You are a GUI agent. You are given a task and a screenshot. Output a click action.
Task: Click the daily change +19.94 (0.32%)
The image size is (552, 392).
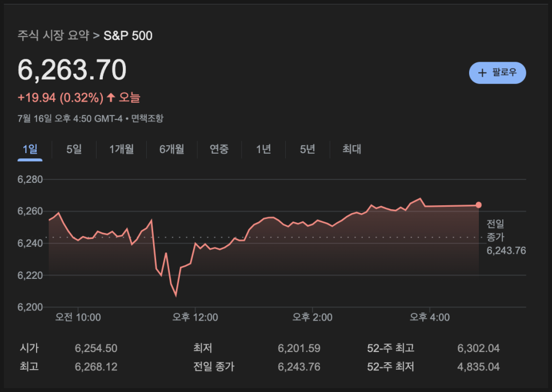click(x=61, y=98)
